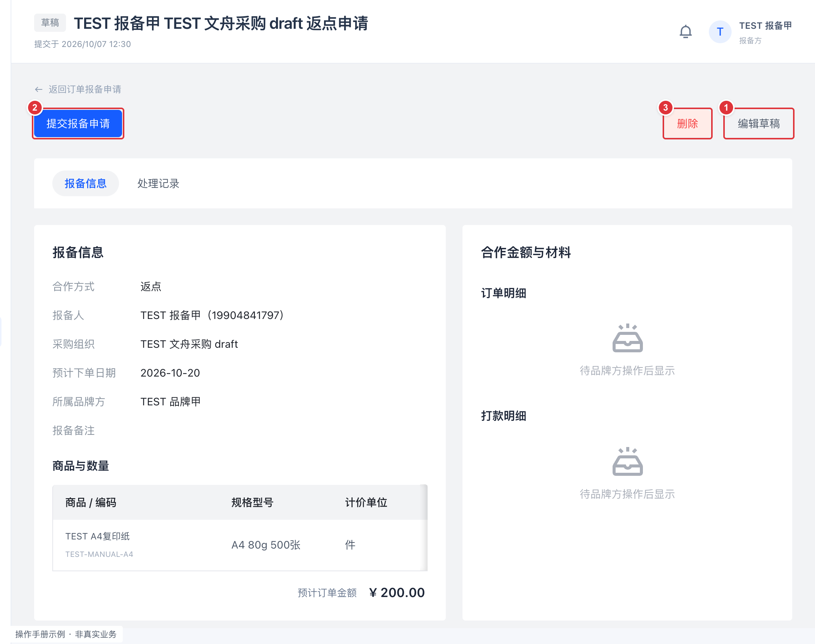Click the reporter value TEST 报备甲（19904841797）
815x644 pixels.
point(212,315)
